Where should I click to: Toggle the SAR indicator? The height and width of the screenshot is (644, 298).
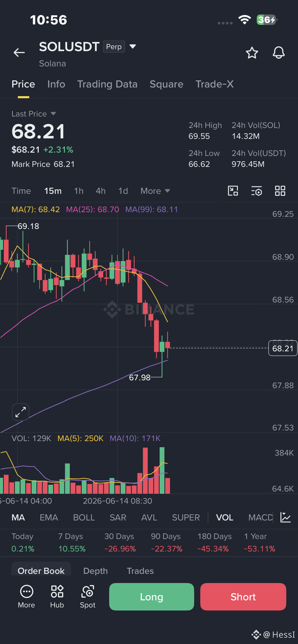(118, 517)
